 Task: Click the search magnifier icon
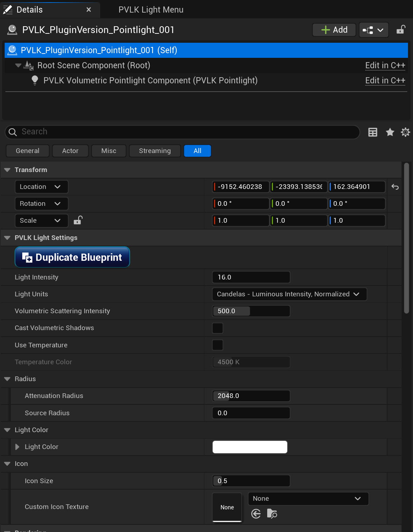(13, 132)
